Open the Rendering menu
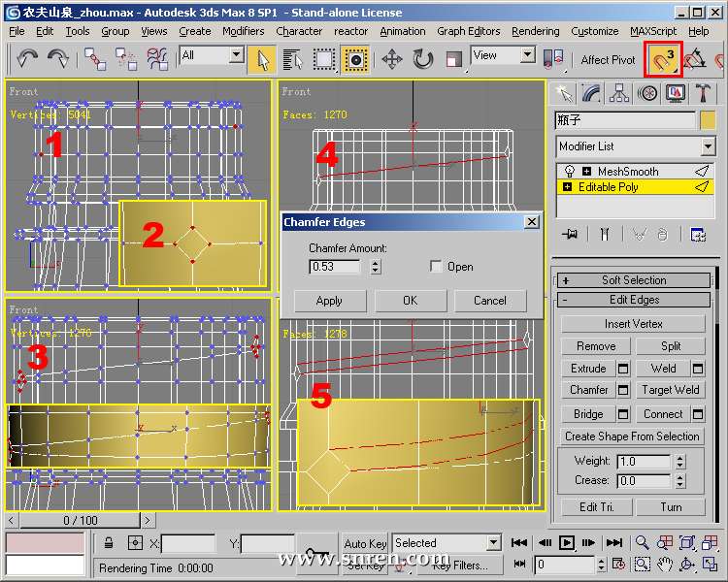Viewport: 728px width, 582px height. click(x=535, y=31)
